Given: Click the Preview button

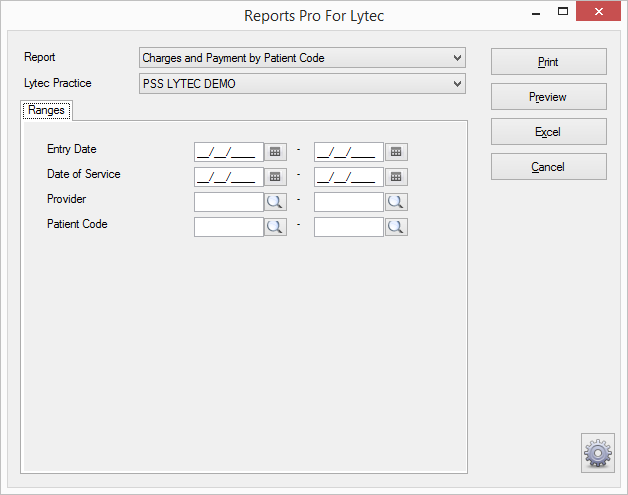Looking at the screenshot, I should (549, 97).
